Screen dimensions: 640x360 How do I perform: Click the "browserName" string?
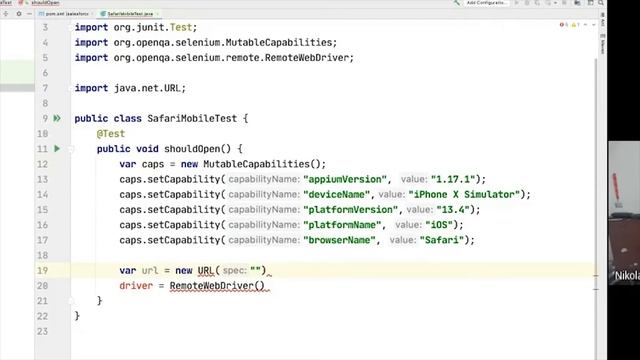[x=339, y=240]
